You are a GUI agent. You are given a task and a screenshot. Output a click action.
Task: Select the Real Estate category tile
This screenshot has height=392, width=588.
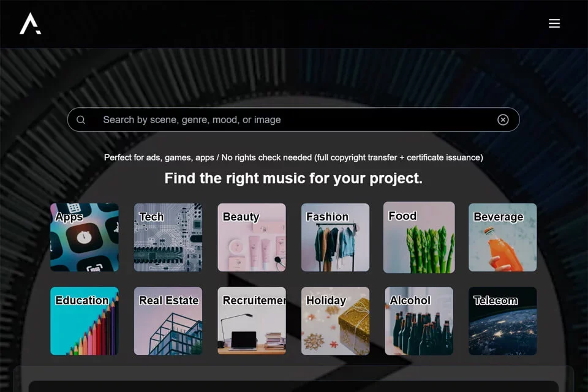pos(168,321)
